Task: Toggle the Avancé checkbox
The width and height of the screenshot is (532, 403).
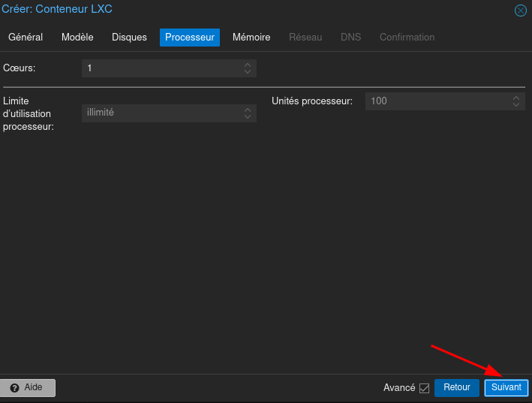Action: pyautogui.click(x=424, y=388)
